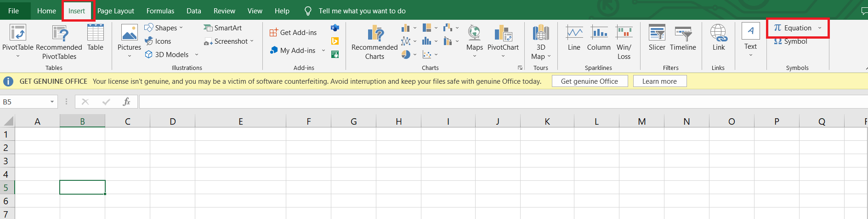This screenshot has width=868, height=219.
Task: Click the Maps chart globe icon
Action: coord(474,33)
